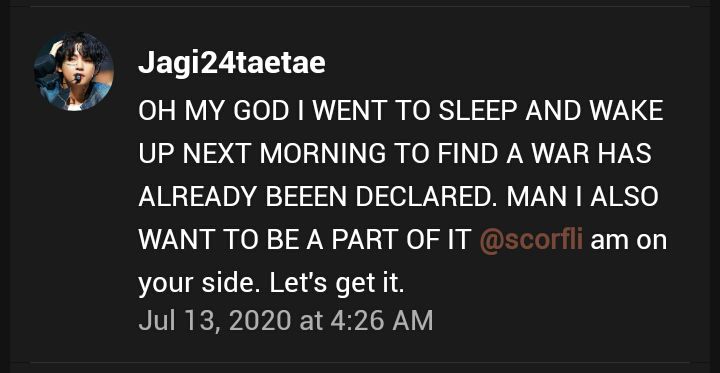Select the word DECLARED in the comment
Image resolution: width=720 pixels, height=373 pixels.
click(427, 198)
